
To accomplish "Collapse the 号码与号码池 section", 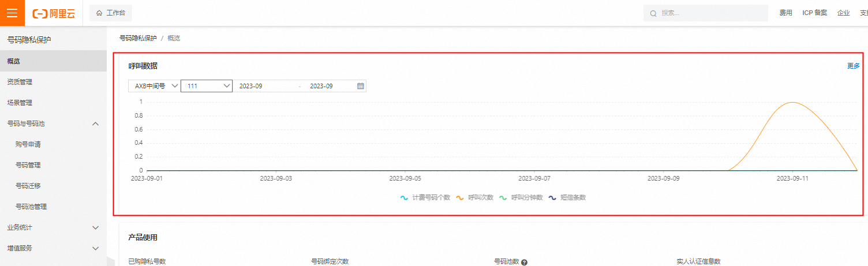I will pyautogui.click(x=53, y=123).
